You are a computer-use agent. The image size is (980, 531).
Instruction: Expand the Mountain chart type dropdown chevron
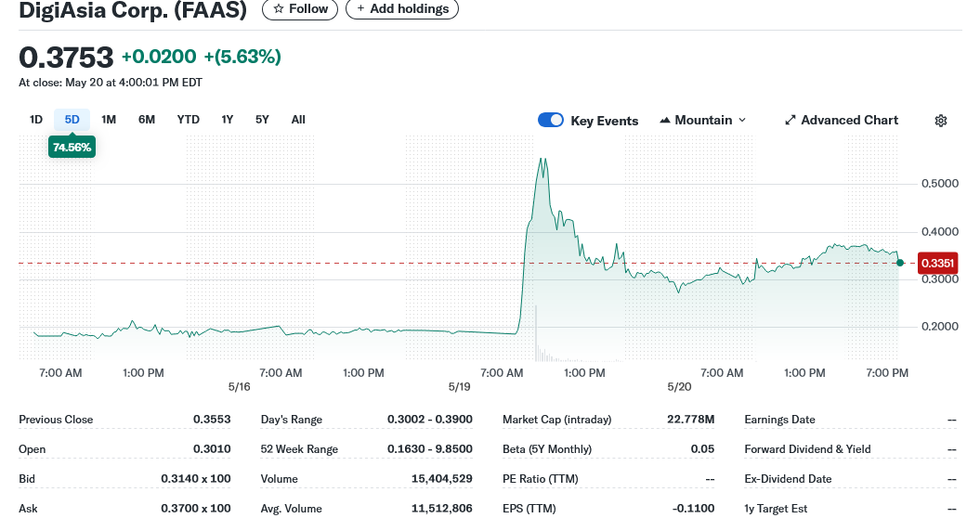(742, 120)
